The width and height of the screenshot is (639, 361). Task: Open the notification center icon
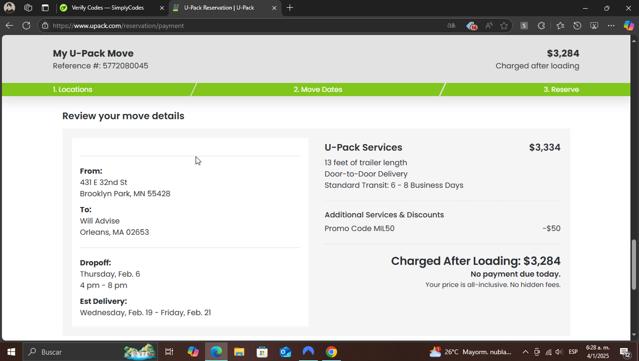pyautogui.click(x=625, y=352)
